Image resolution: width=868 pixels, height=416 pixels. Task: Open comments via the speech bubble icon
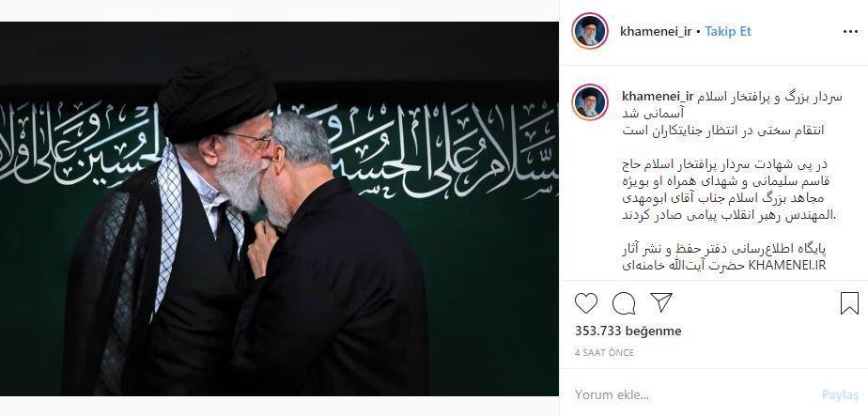[x=624, y=303]
